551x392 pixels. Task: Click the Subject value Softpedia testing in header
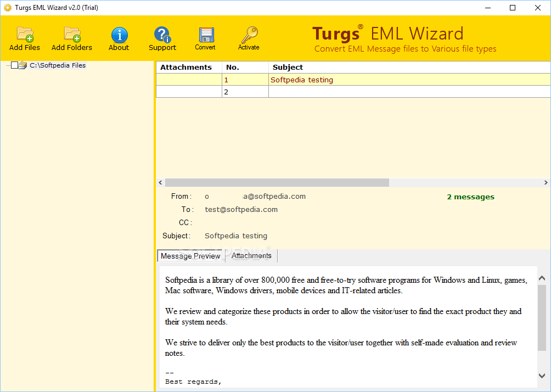236,236
